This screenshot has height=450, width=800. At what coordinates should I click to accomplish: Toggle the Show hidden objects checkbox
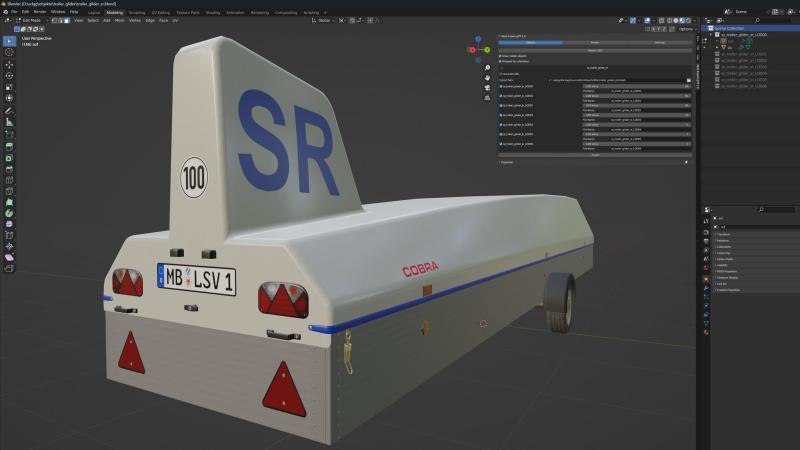[500, 56]
